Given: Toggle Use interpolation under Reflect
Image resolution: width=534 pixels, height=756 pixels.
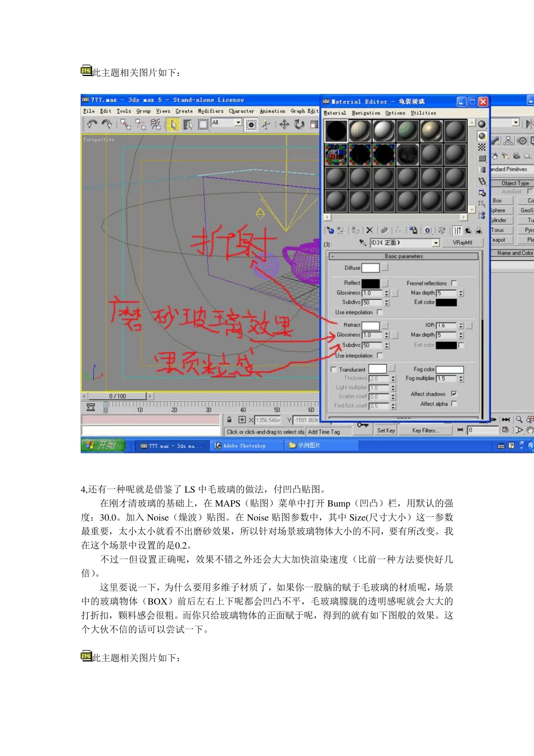Looking at the screenshot, I should pyautogui.click(x=379, y=312).
